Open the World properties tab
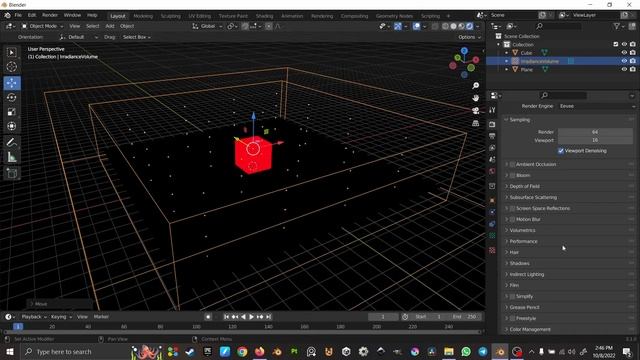This screenshot has width=640, height=360. [x=492, y=171]
